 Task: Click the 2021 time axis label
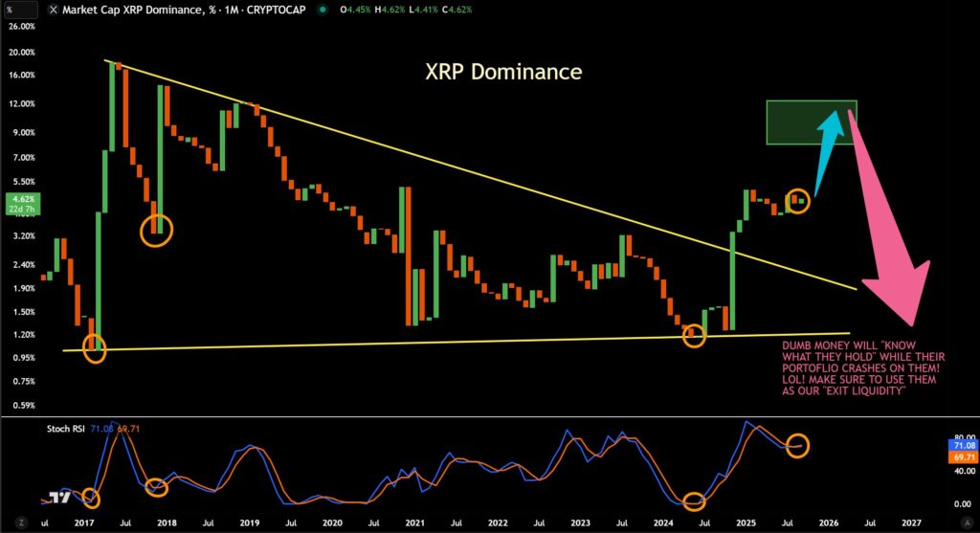pyautogui.click(x=415, y=523)
